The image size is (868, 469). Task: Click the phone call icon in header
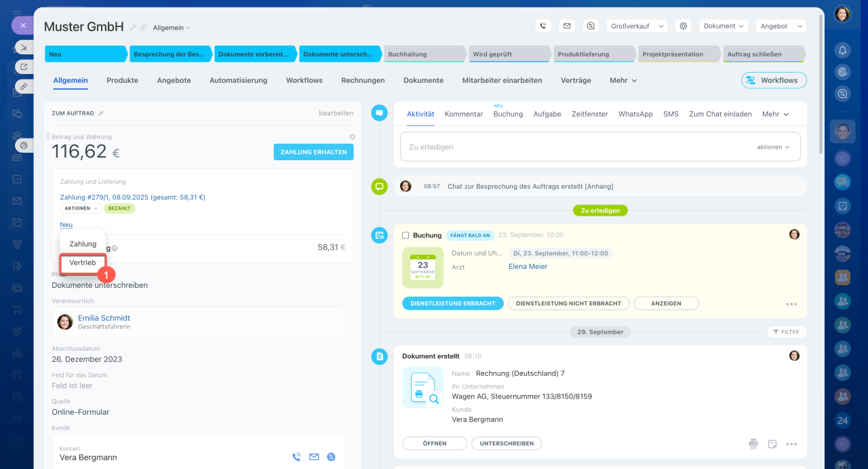click(542, 26)
